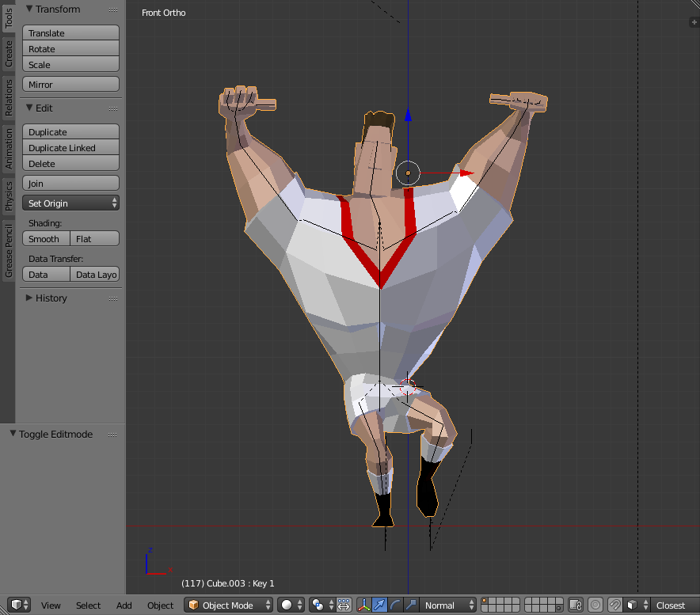Viewport: 700px width, 615px height.
Task: Open the Normal transform orientation dropdown
Action: 447,605
